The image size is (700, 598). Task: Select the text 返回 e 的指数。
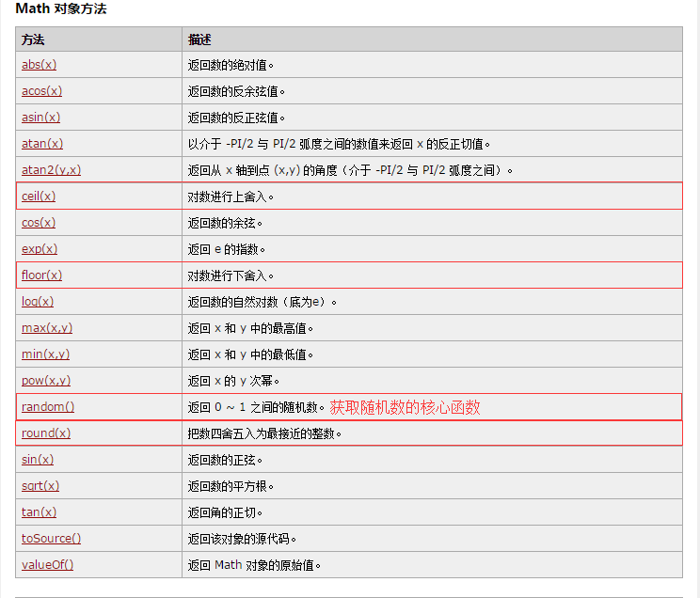click(227, 249)
